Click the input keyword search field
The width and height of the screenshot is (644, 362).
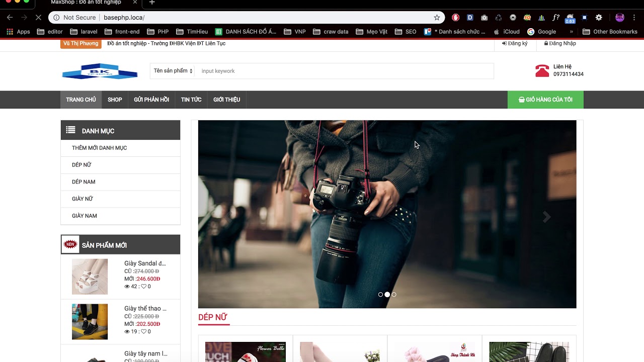pos(344,71)
